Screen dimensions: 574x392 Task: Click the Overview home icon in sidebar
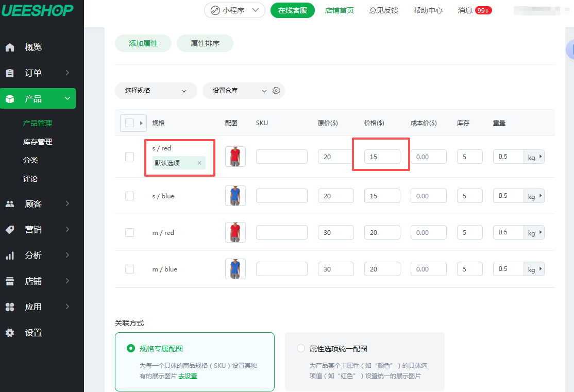tap(10, 47)
